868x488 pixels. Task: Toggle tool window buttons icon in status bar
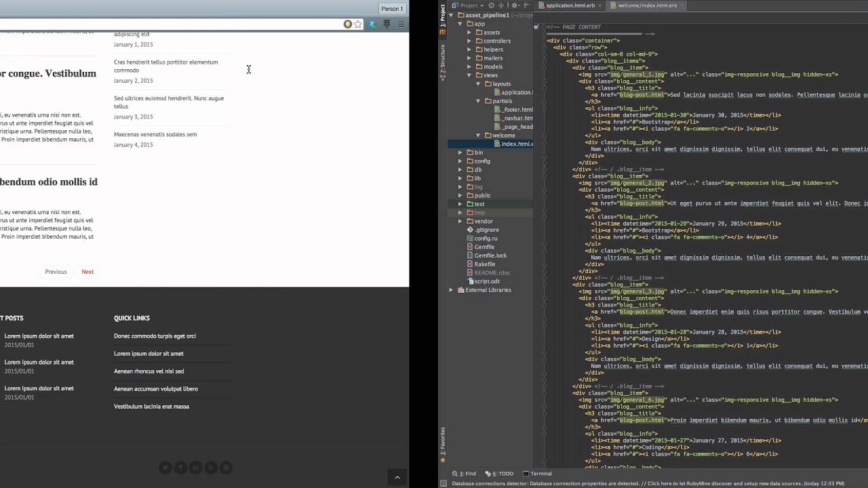tap(443, 484)
